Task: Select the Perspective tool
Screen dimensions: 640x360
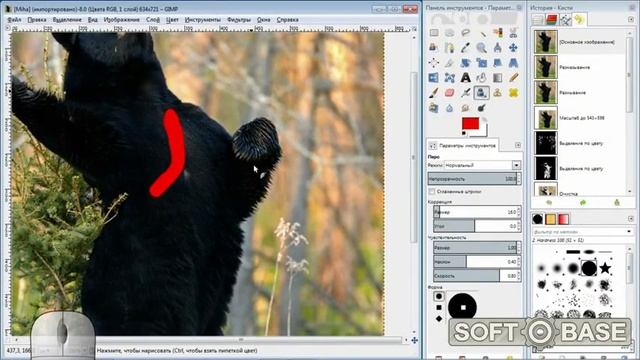Action: [513, 63]
